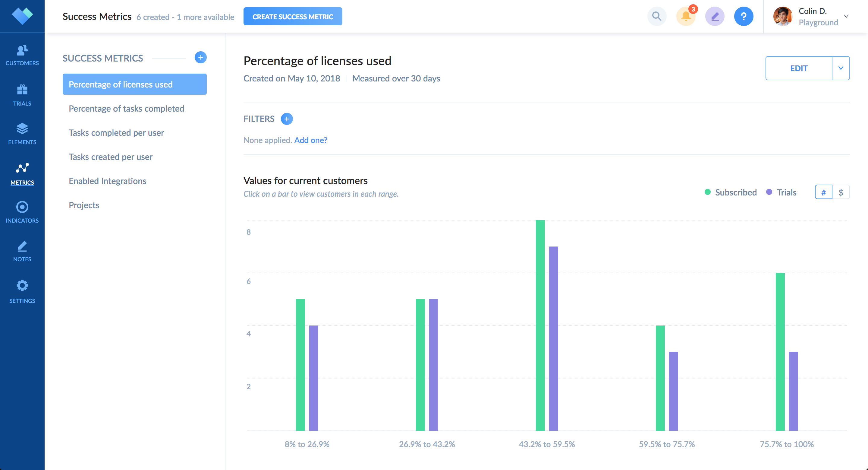This screenshot has height=470, width=868.
Task: Select Percentage of tasks completed metric
Action: click(x=126, y=109)
